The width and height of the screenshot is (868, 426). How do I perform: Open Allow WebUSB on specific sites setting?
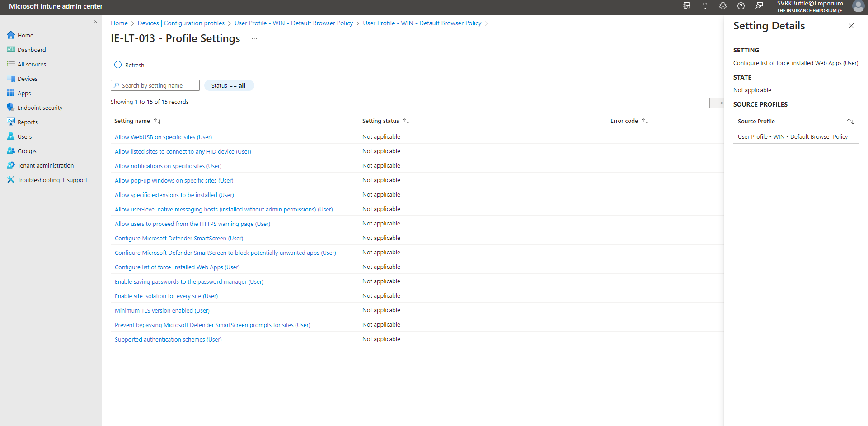pyautogui.click(x=163, y=137)
